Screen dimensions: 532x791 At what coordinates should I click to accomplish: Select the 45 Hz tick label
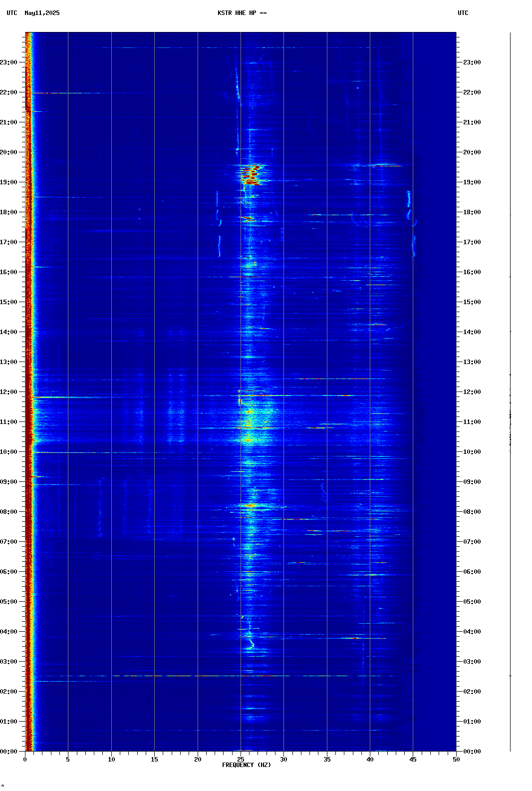pyautogui.click(x=413, y=759)
